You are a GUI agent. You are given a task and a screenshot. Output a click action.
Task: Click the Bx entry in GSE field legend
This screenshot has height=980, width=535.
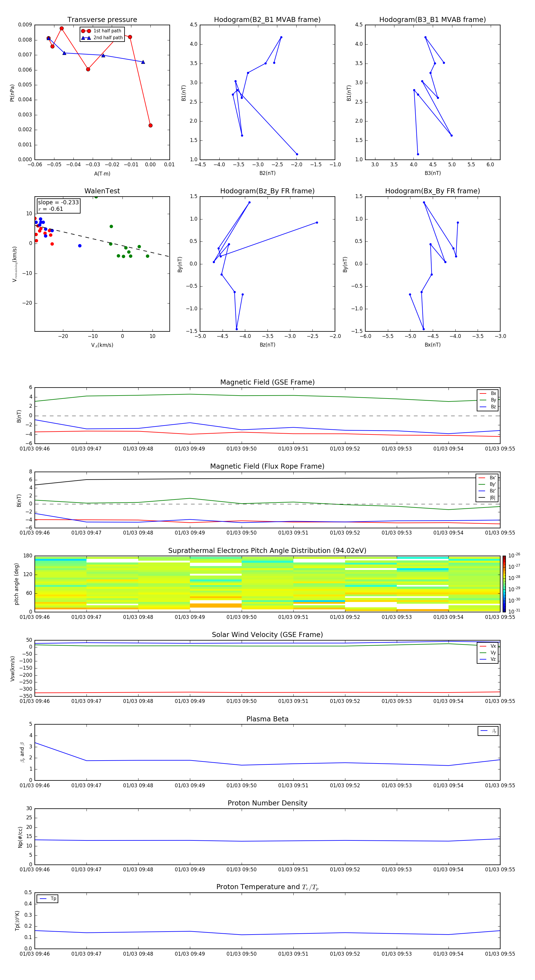pos(488,393)
